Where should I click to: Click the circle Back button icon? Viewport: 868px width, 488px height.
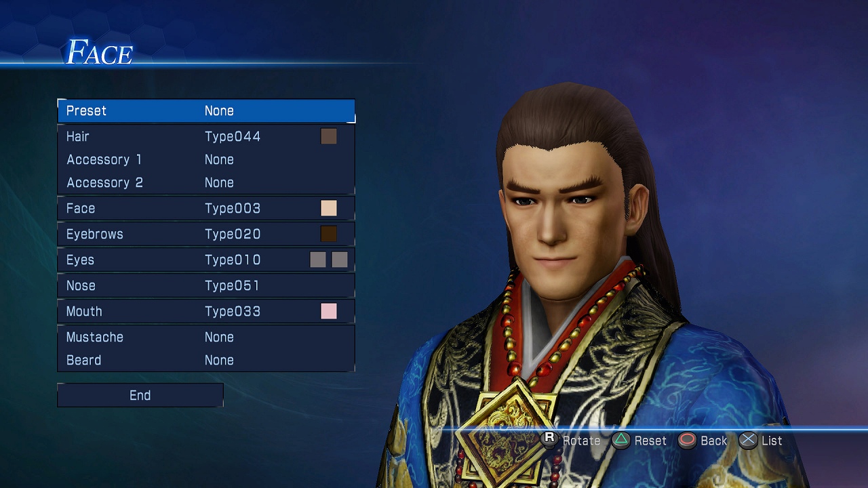(688, 441)
